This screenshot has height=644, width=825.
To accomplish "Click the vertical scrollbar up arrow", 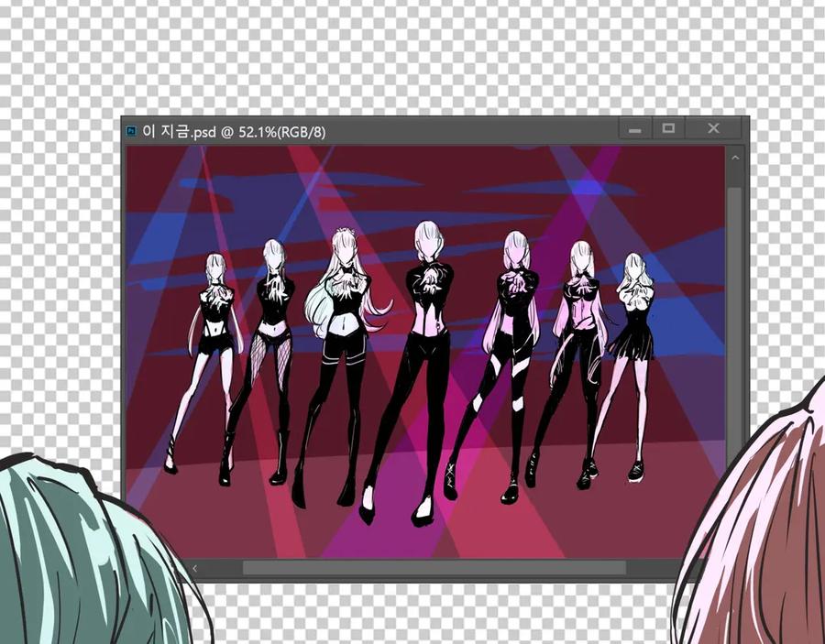I will (735, 158).
